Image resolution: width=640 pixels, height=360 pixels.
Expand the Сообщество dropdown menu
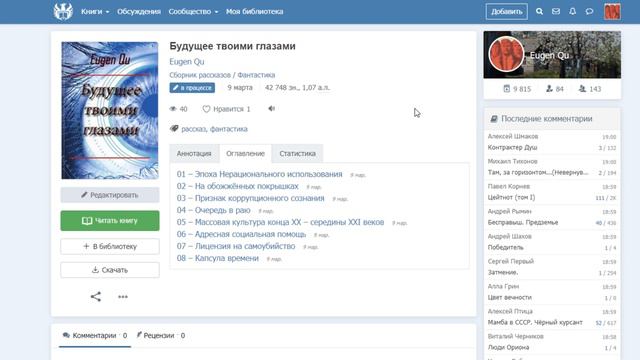[x=193, y=11]
